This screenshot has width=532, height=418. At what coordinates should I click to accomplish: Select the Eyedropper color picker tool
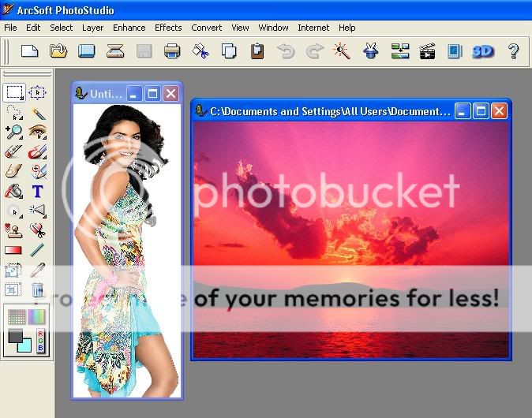(x=37, y=270)
